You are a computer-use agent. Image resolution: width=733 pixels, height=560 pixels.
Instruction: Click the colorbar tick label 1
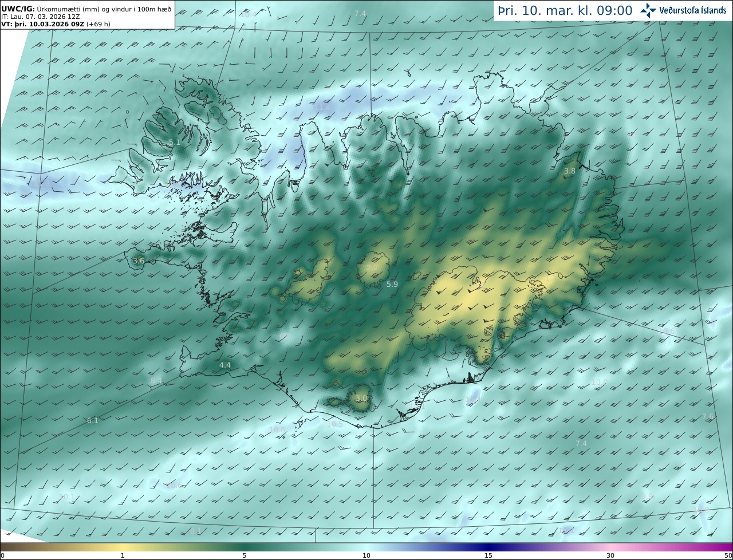pyautogui.click(x=123, y=555)
